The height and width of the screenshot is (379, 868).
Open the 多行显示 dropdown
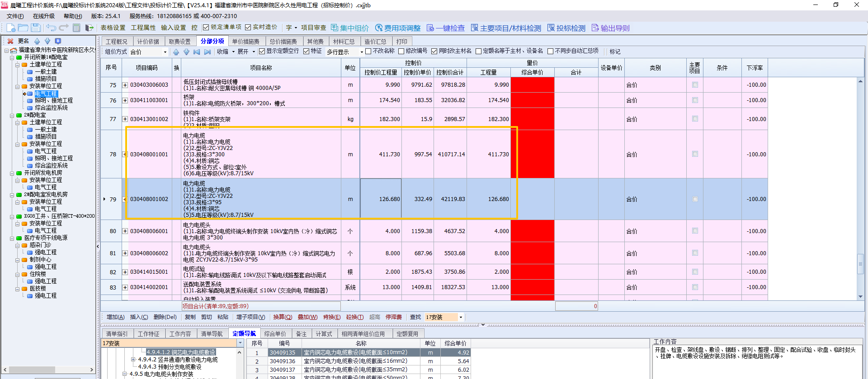362,52
